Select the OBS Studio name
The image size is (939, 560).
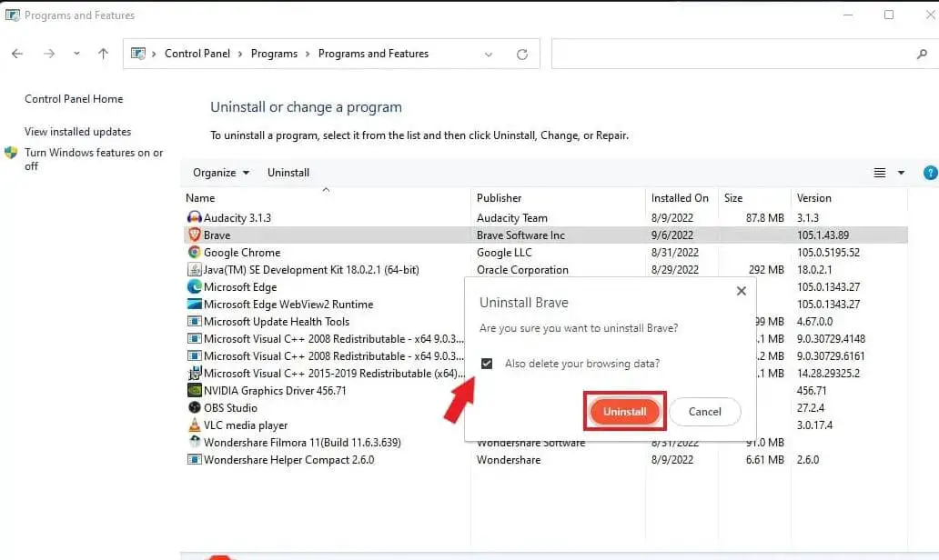230,408
